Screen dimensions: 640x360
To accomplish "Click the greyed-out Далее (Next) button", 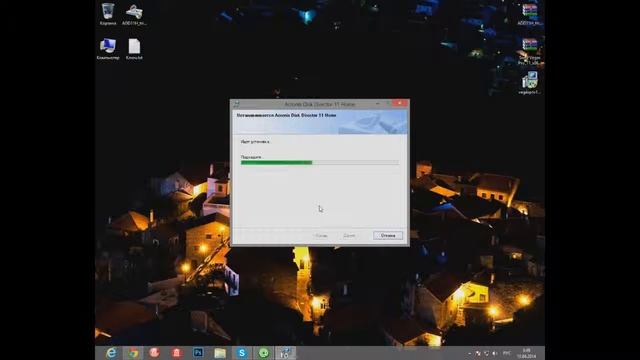I will tap(349, 236).
